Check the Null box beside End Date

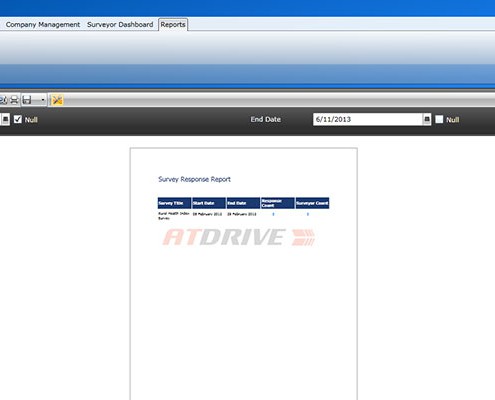[439, 119]
